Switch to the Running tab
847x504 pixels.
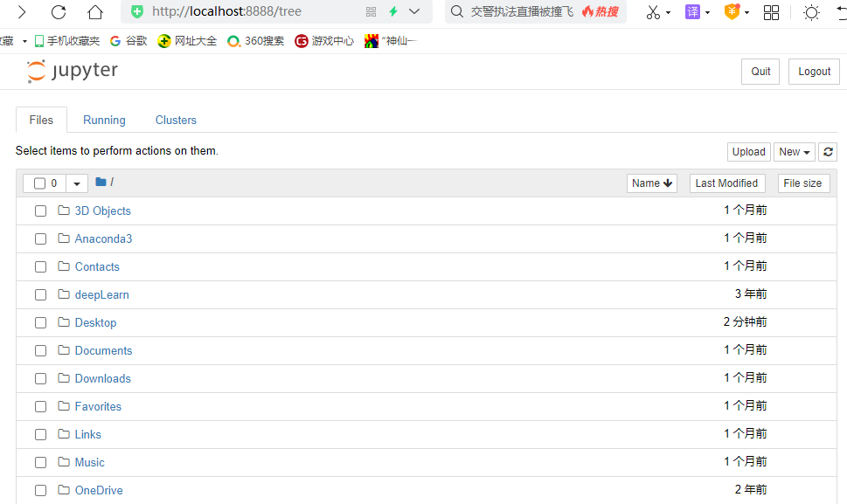click(x=104, y=120)
